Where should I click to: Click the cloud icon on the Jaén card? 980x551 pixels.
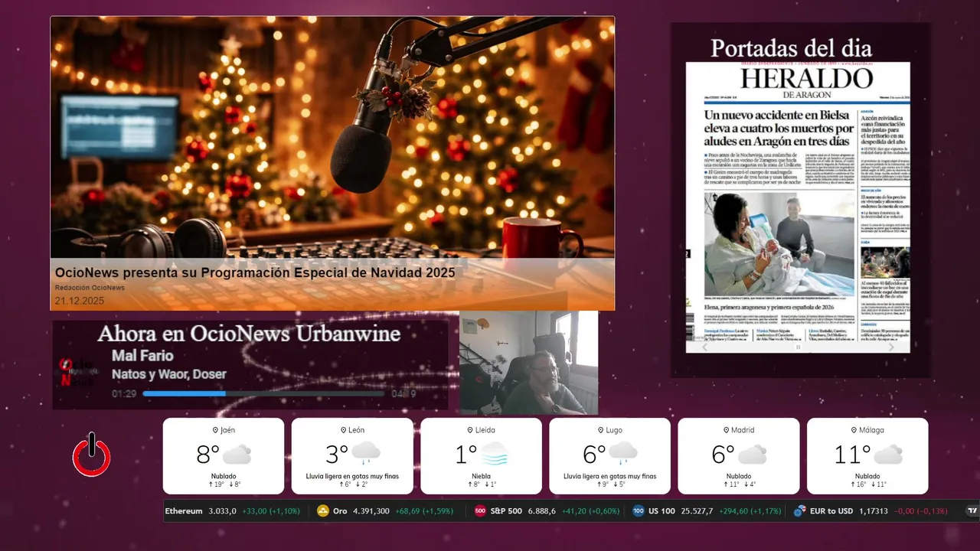point(237,454)
